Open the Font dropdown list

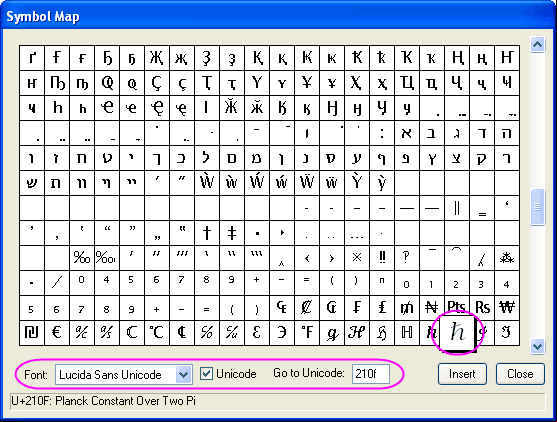tap(184, 374)
